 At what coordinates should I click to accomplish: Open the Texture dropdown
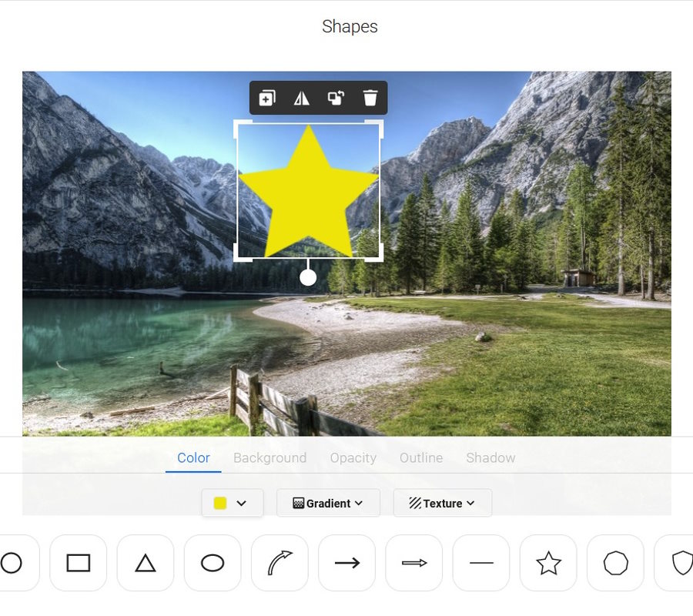(x=442, y=503)
